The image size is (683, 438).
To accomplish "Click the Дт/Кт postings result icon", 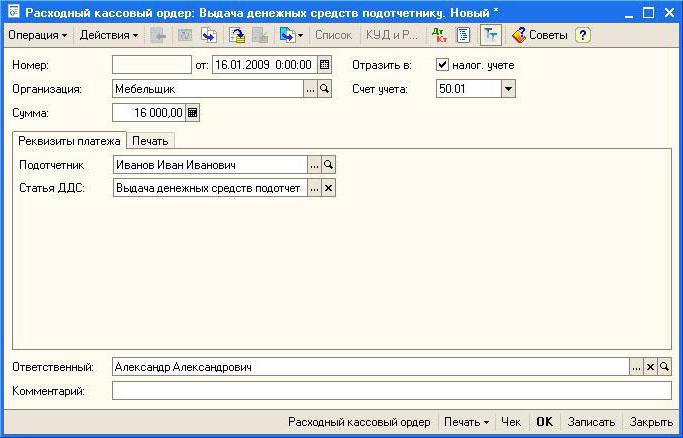I will point(439,35).
